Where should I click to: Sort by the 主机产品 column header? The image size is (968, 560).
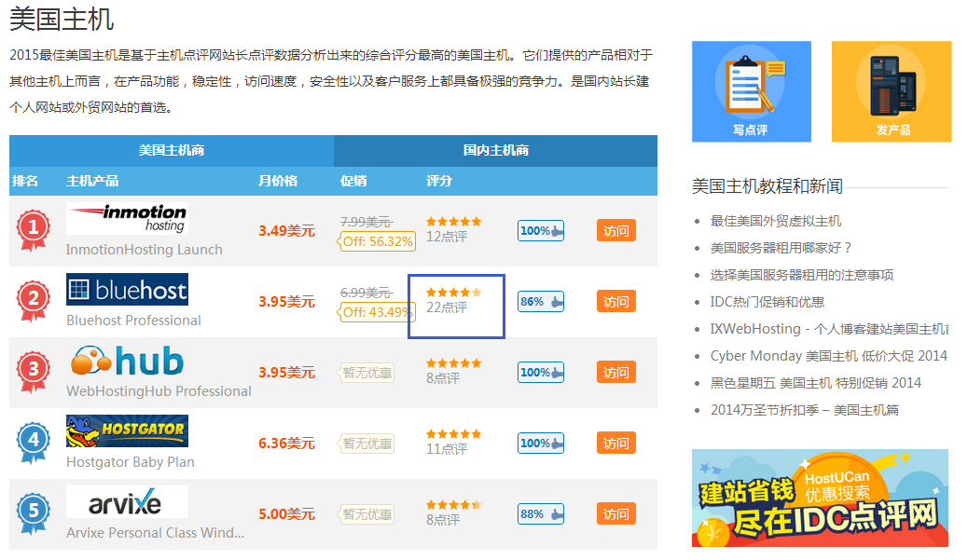tap(92, 181)
